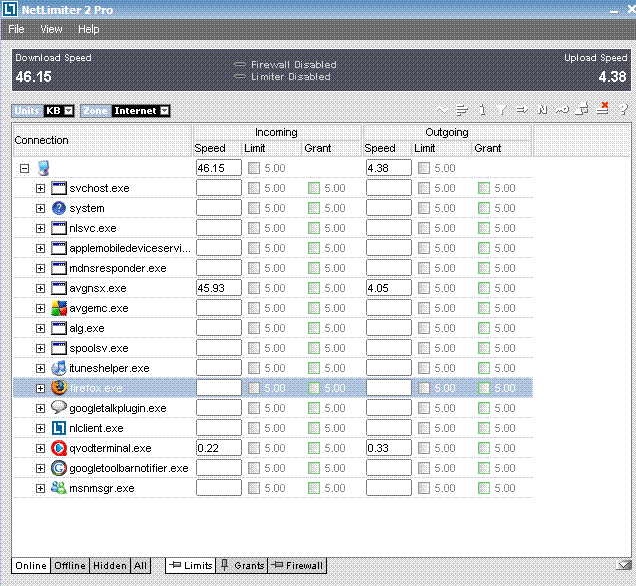
Task: Enable outgoing limit checkbox for qvodterminal.exe
Action: (423, 448)
